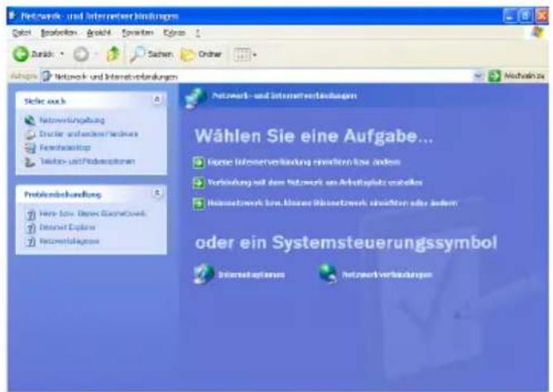The image size is (553, 392).
Task: Click the Telefon- und Modemoptionen icon
Action: pyautogui.click(x=30, y=162)
